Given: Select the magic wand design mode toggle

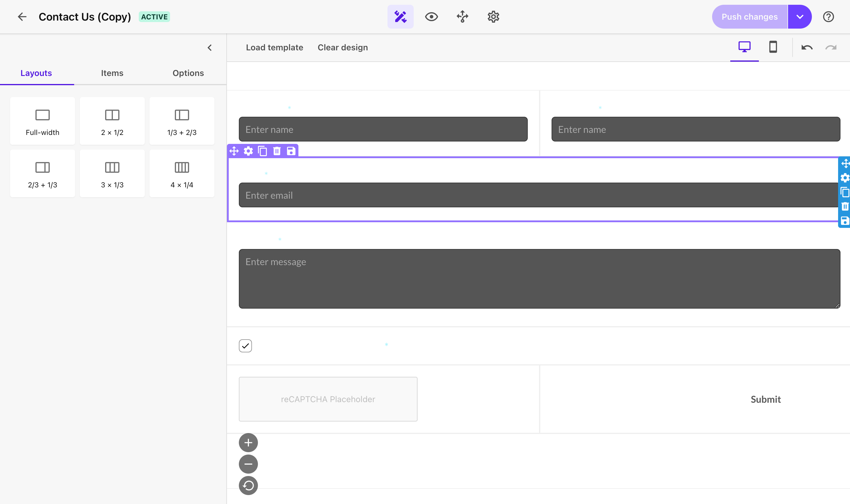Looking at the screenshot, I should coord(400,16).
